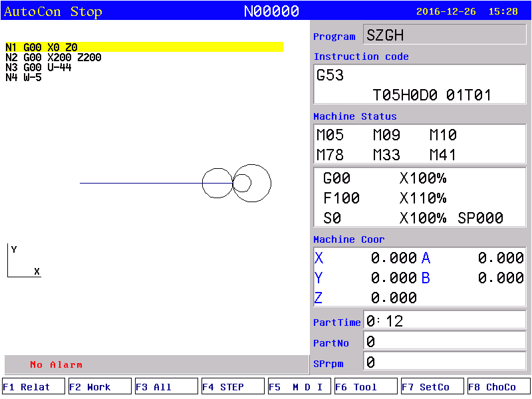532x399 pixels.
Task: Open F5 MDI mode
Action: click(x=299, y=386)
